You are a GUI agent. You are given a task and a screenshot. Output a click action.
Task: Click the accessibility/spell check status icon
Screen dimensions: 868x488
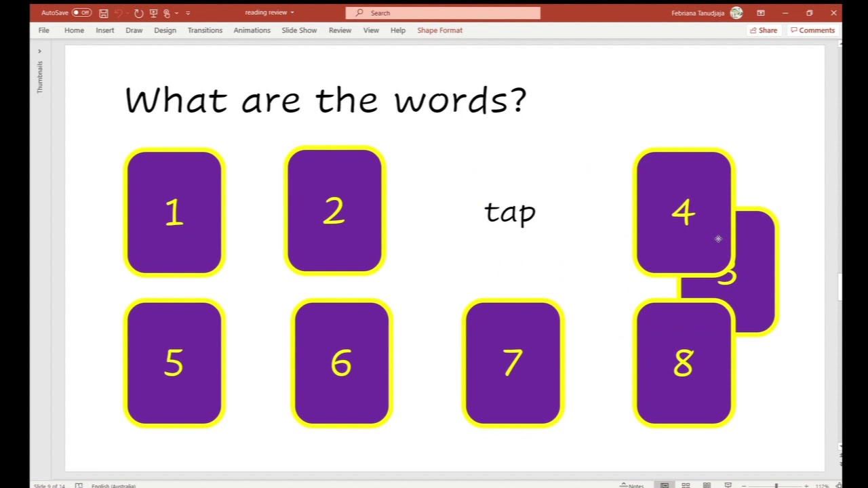point(79,485)
